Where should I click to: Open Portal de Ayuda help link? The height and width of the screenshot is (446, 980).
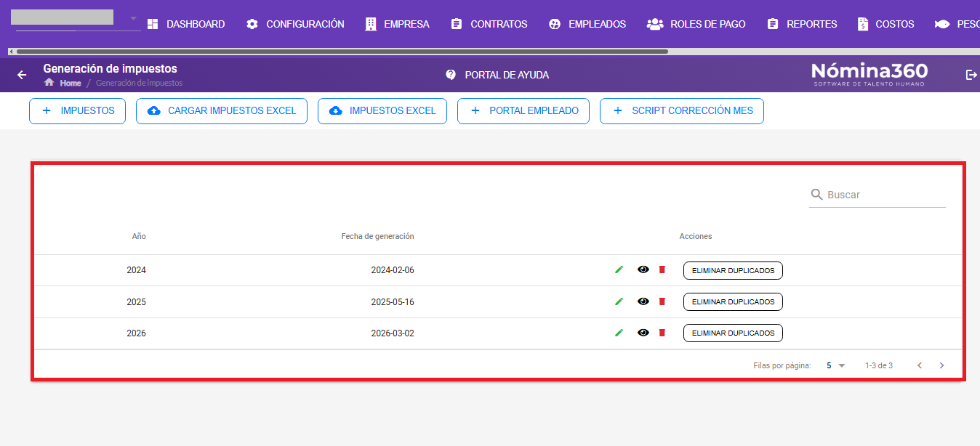pyautogui.click(x=497, y=75)
